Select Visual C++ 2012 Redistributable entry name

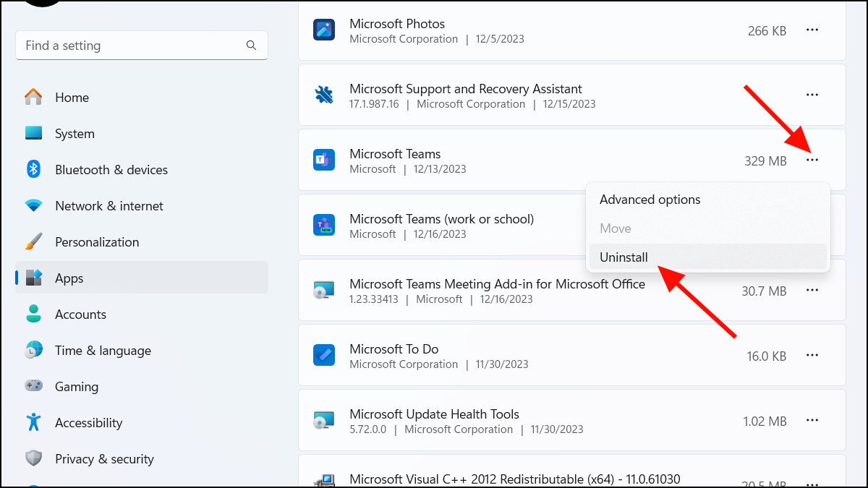pos(515,479)
